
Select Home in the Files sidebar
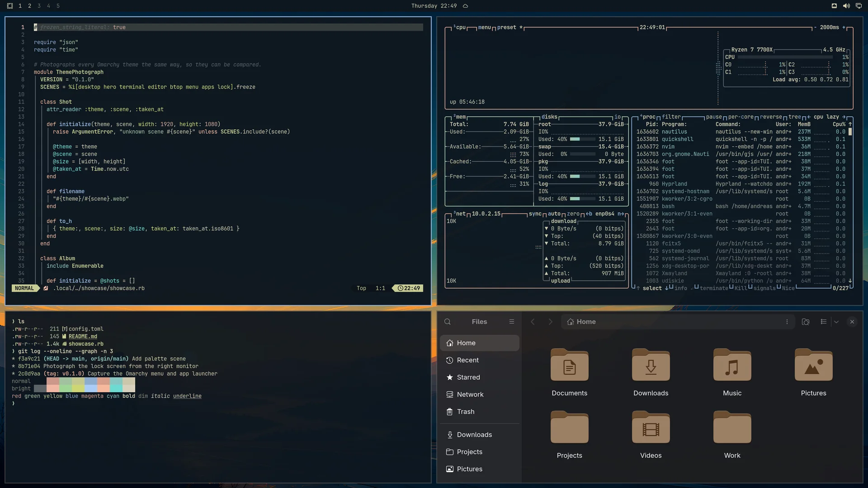[x=480, y=343]
